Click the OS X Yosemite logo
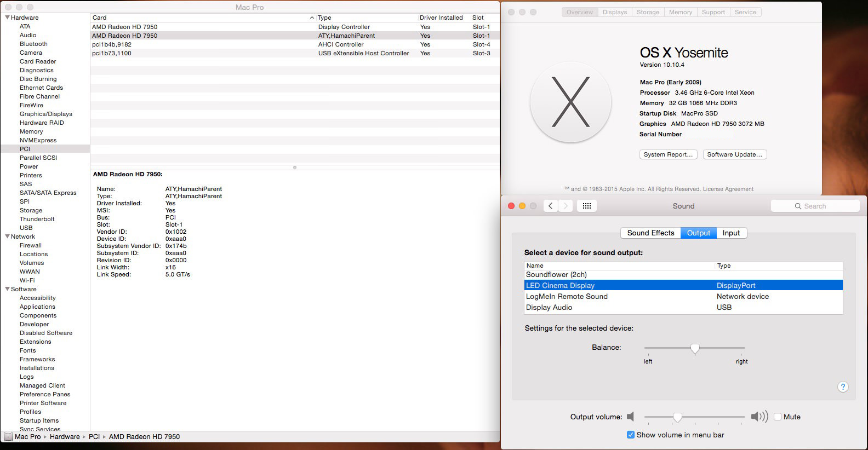 click(570, 102)
